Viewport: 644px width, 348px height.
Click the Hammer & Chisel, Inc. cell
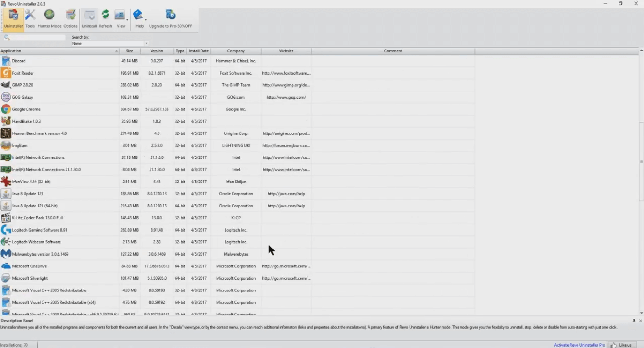click(236, 61)
